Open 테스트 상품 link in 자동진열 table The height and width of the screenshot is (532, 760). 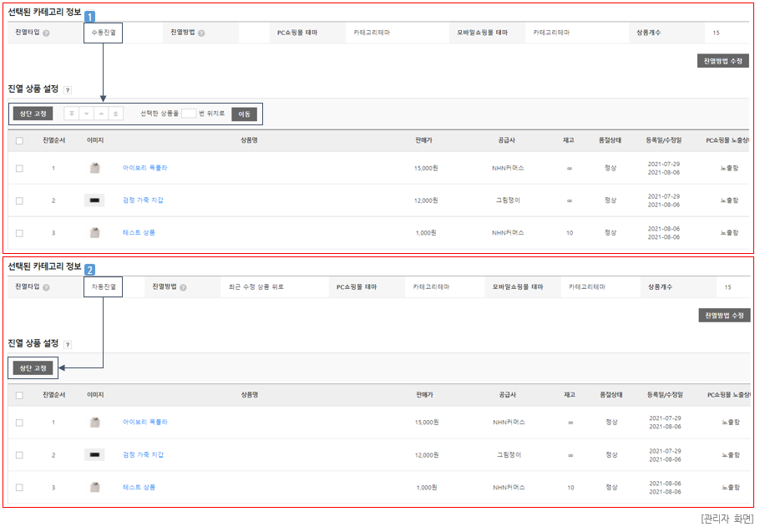(139, 487)
